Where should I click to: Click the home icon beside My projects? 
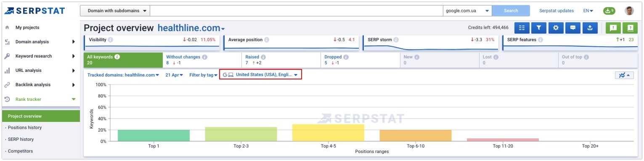click(7, 28)
